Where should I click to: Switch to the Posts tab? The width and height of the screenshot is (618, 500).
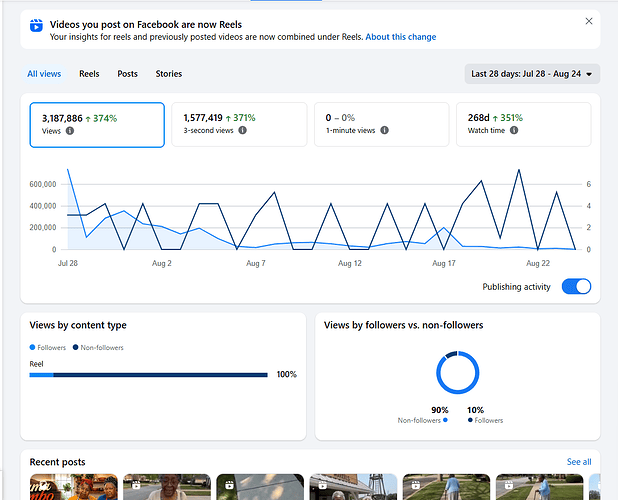(x=127, y=74)
